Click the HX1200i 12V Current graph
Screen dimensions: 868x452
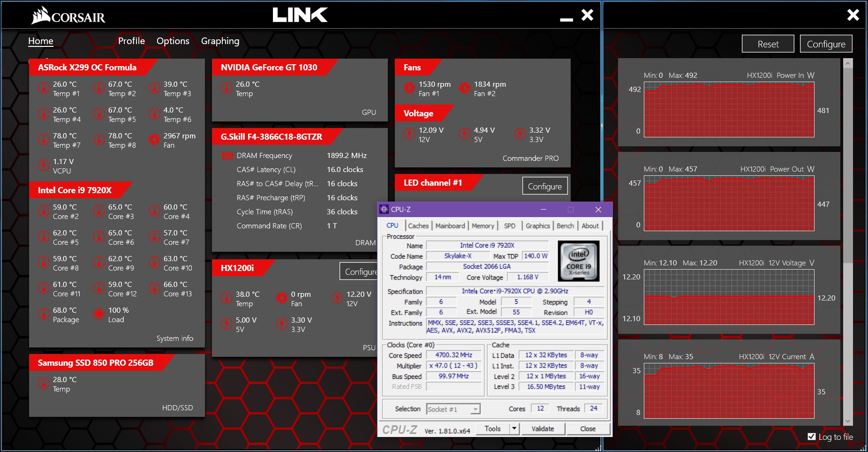tap(729, 391)
